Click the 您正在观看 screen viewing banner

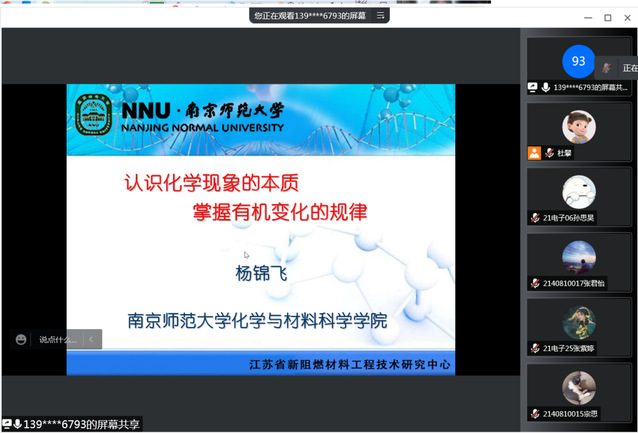(x=310, y=16)
